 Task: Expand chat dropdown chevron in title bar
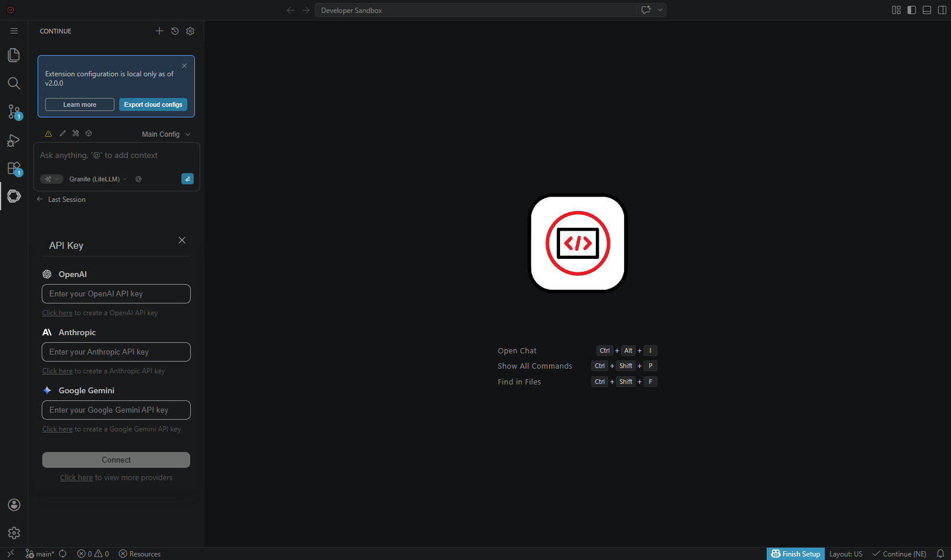pos(660,10)
